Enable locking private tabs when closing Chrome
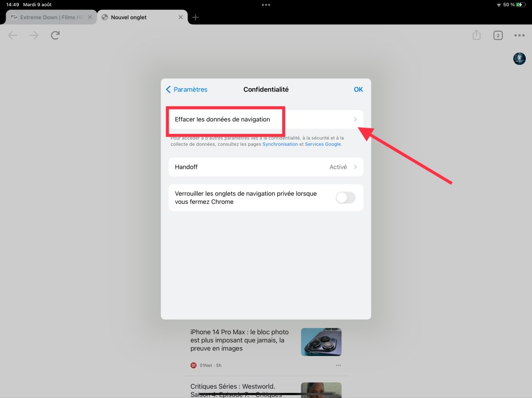 tap(345, 198)
